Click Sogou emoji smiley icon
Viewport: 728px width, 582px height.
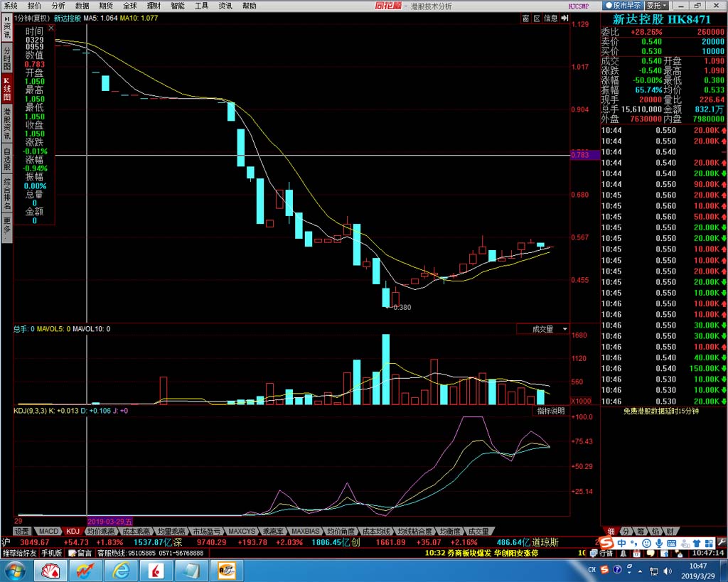click(647, 543)
